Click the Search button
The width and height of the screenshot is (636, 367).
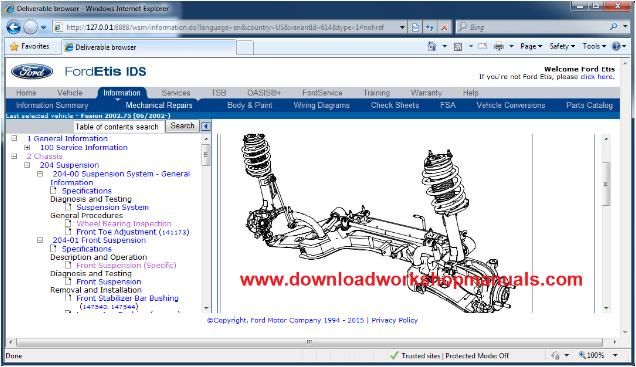[182, 126]
